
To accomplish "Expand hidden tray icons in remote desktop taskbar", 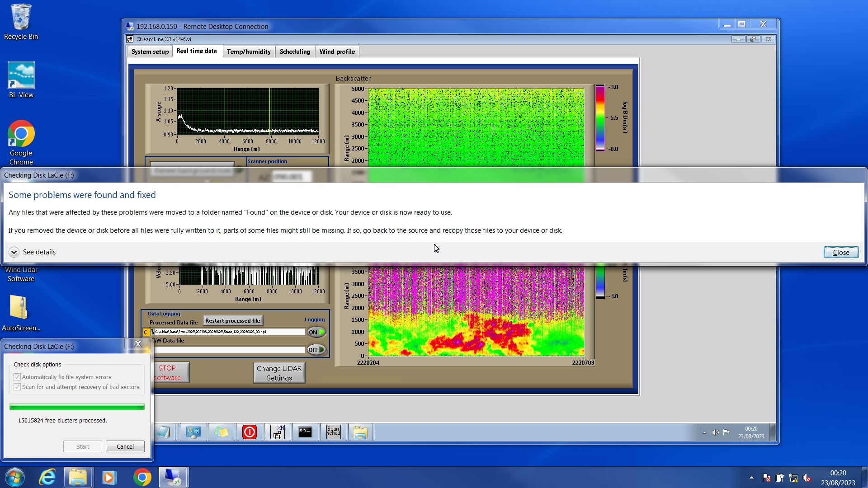I will (x=704, y=432).
